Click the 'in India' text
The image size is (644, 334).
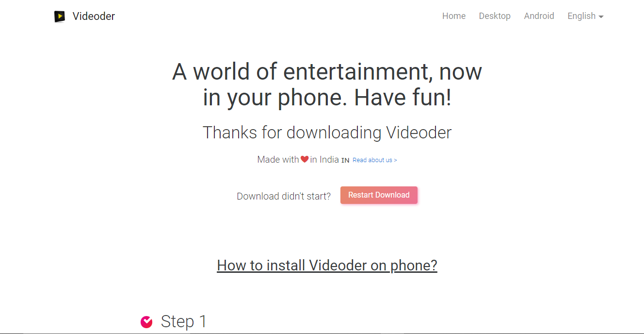(x=324, y=160)
